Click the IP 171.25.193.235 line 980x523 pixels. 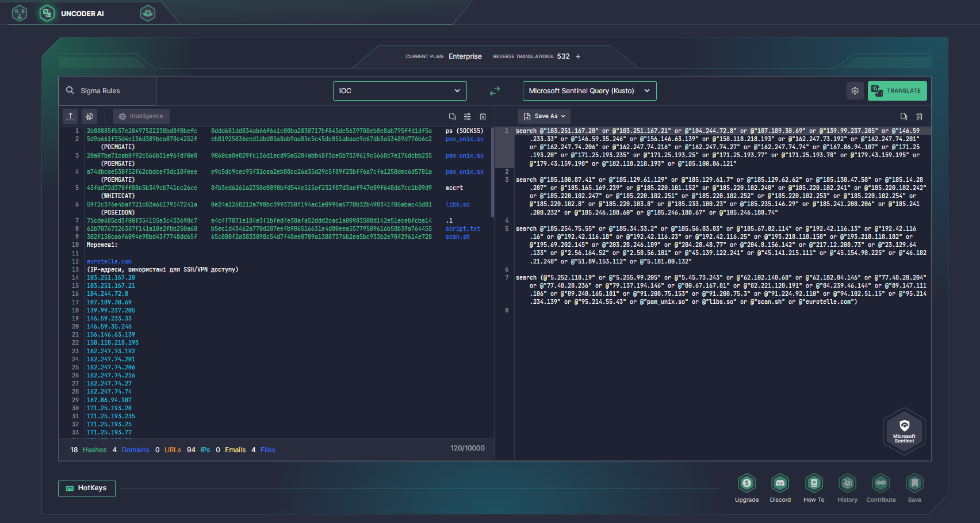pos(111,416)
